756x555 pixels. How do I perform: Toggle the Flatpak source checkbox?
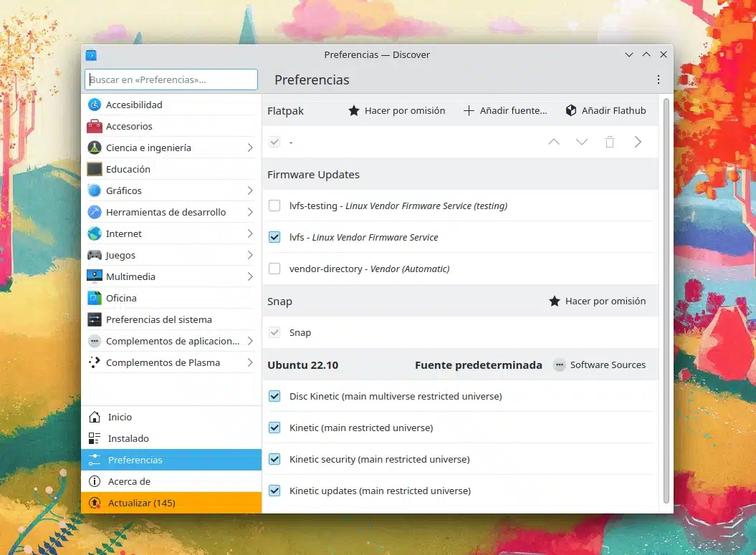pyautogui.click(x=274, y=142)
